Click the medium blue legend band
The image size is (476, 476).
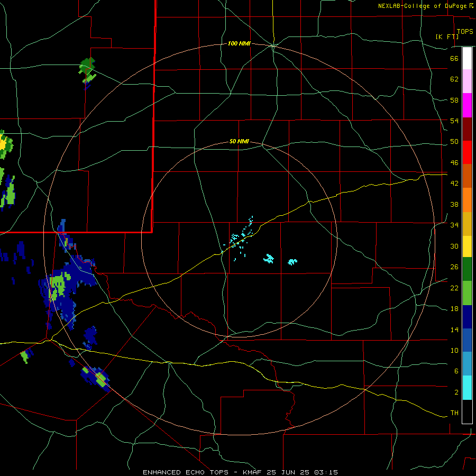coord(467,340)
